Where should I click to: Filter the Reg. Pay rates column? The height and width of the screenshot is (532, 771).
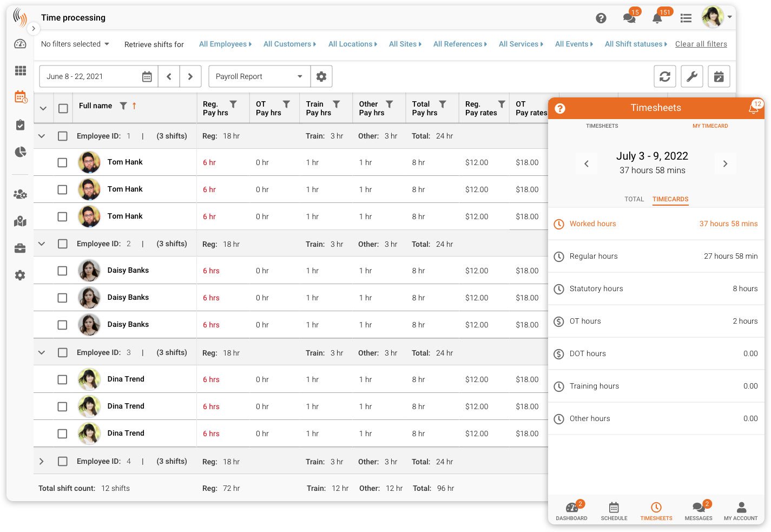click(x=502, y=104)
